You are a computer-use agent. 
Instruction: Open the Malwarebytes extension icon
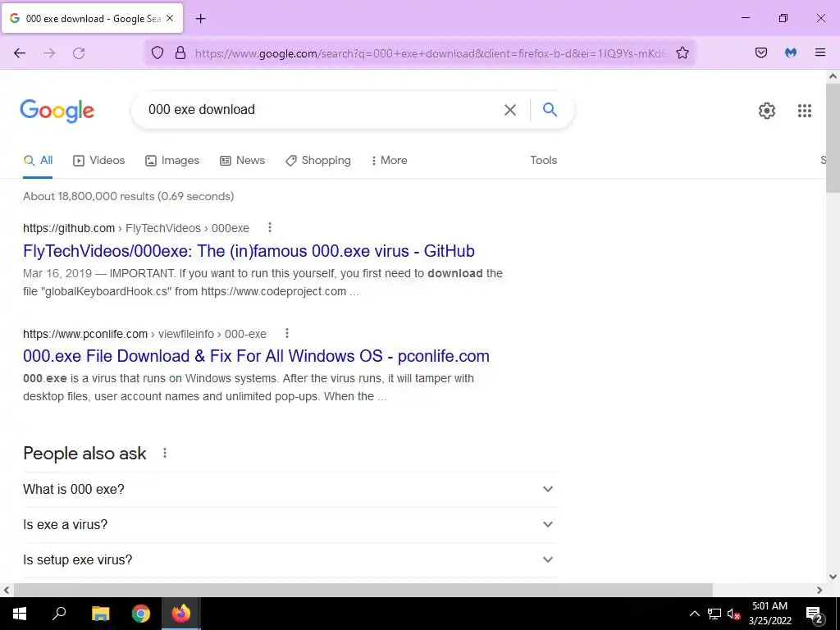[x=791, y=53]
